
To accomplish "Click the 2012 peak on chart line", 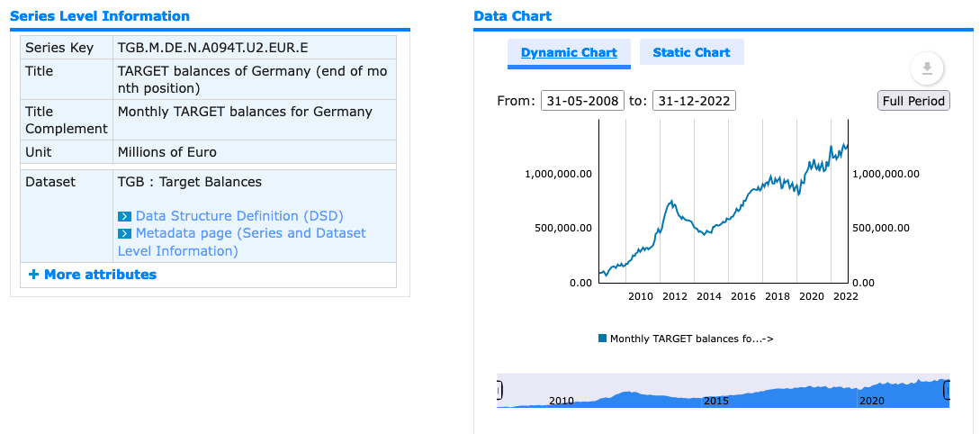I will pyautogui.click(x=671, y=202).
